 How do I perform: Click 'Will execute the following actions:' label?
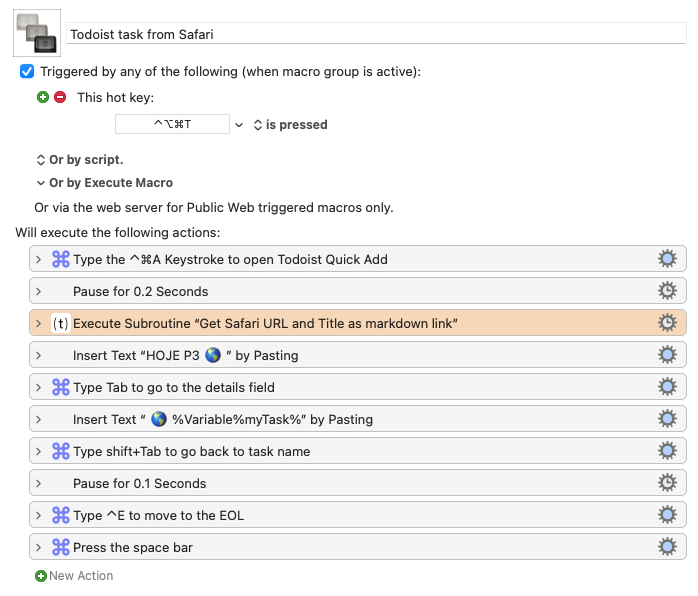(118, 233)
